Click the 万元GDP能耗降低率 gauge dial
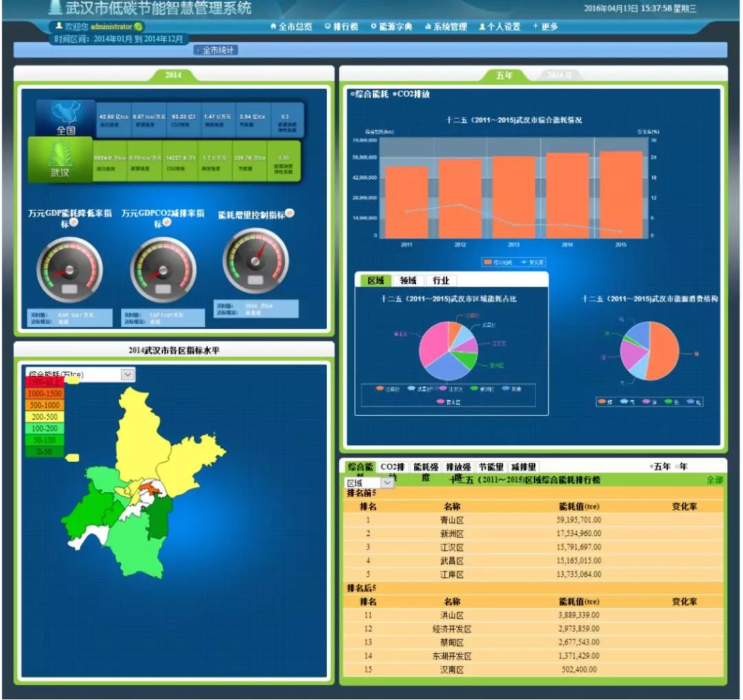The width and height of the screenshot is (743, 700). [x=69, y=268]
